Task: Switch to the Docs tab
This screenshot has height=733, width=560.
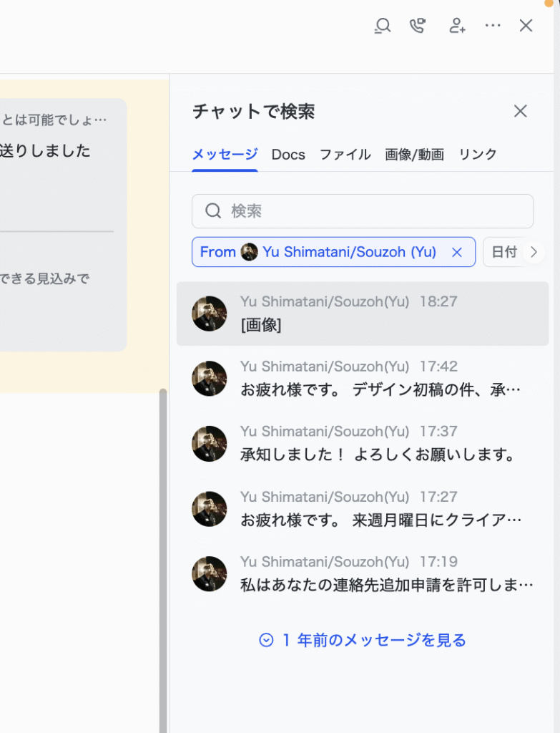Action: [x=288, y=155]
